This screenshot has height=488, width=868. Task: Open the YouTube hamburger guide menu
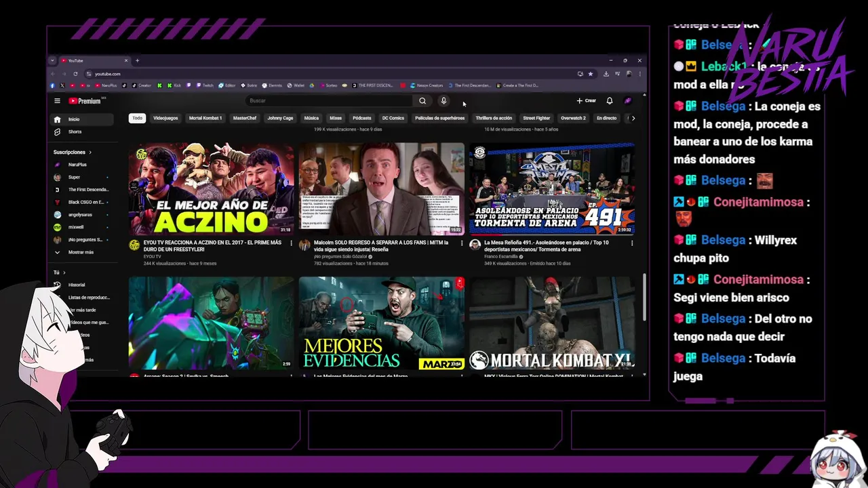click(57, 101)
